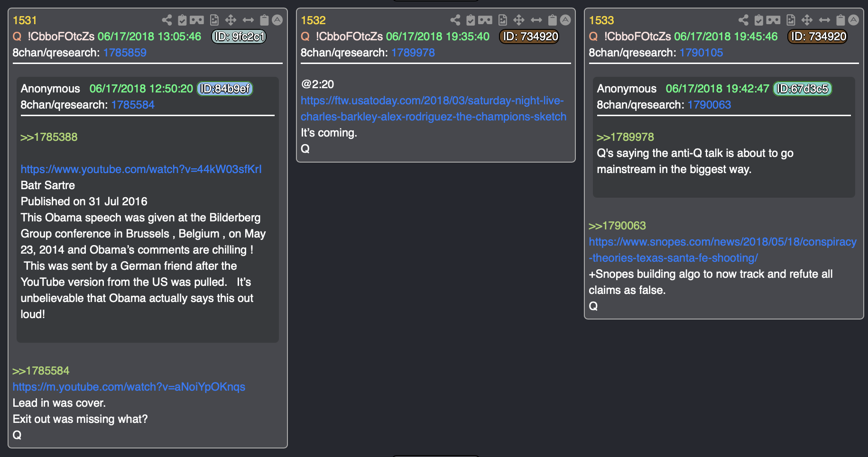Click the share icon on post 1531
Image resolution: width=868 pixels, height=457 pixels.
[167, 20]
